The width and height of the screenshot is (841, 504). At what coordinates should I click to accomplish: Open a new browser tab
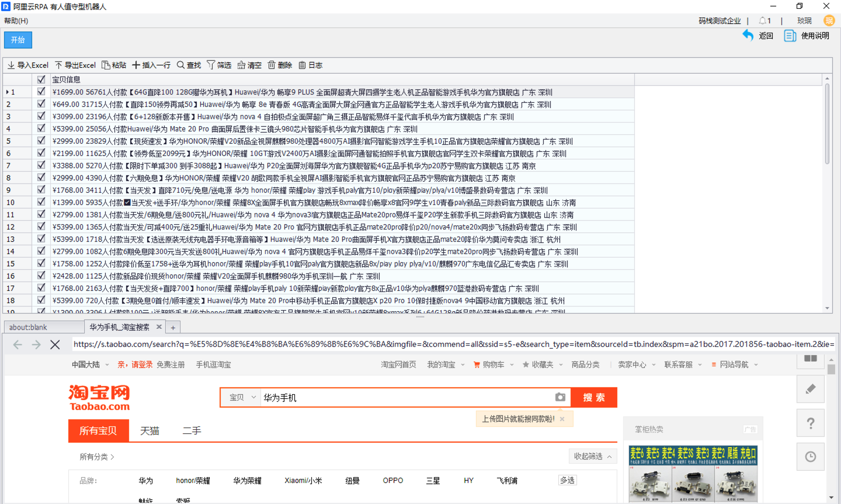(x=173, y=327)
